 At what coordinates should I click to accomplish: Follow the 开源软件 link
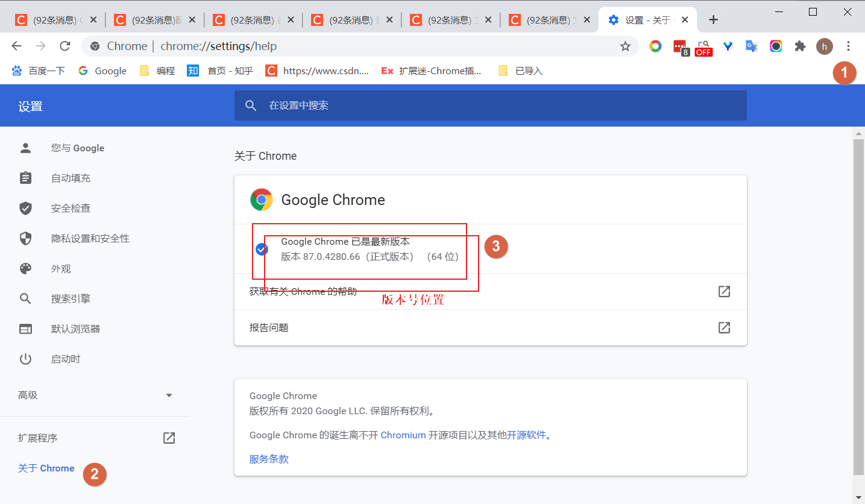tap(526, 435)
